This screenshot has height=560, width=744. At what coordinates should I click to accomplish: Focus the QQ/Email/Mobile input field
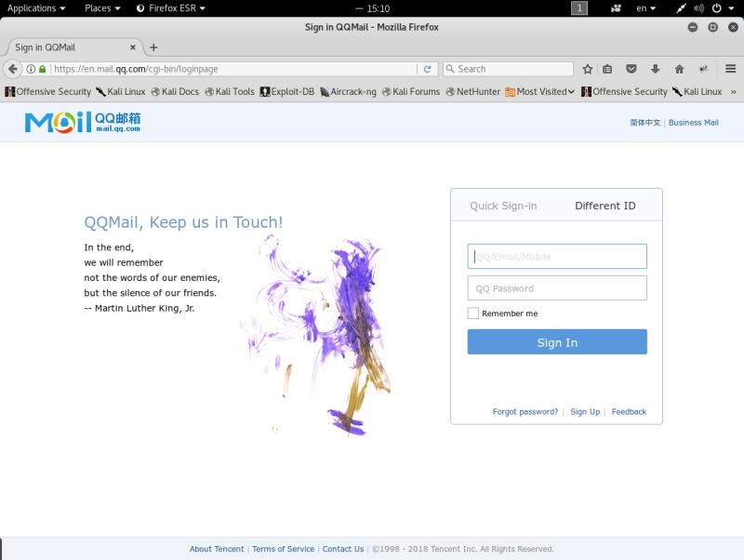pos(557,256)
